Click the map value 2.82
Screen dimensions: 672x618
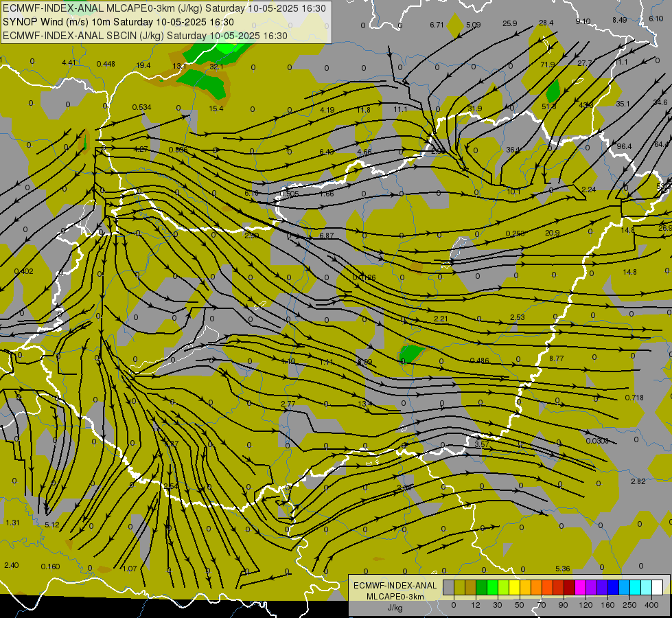coord(638,481)
